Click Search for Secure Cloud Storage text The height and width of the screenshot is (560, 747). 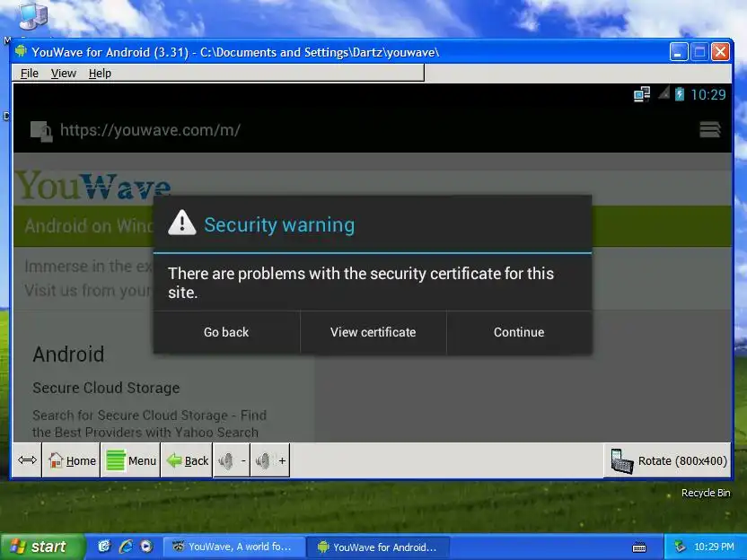point(150,424)
